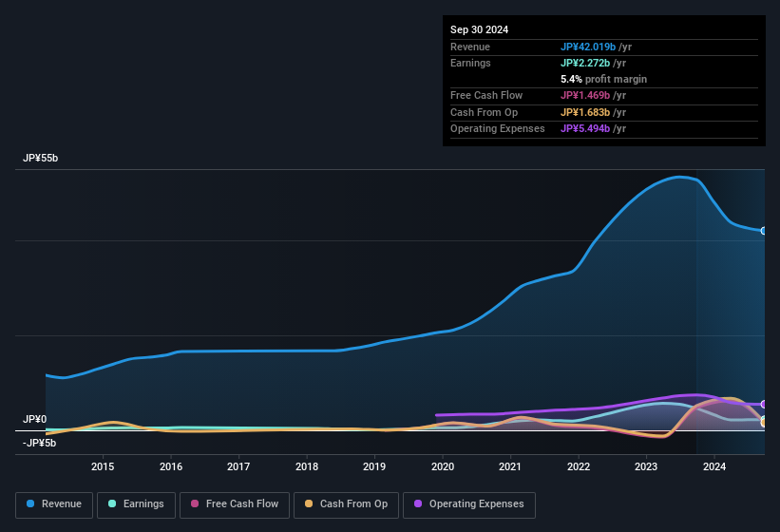Click the 2020 x-axis label

(x=442, y=466)
